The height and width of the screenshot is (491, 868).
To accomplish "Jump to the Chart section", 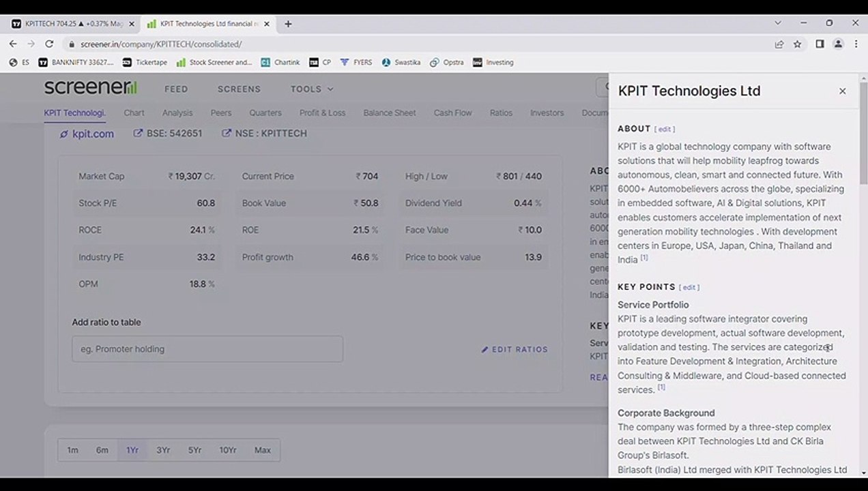I will [134, 113].
